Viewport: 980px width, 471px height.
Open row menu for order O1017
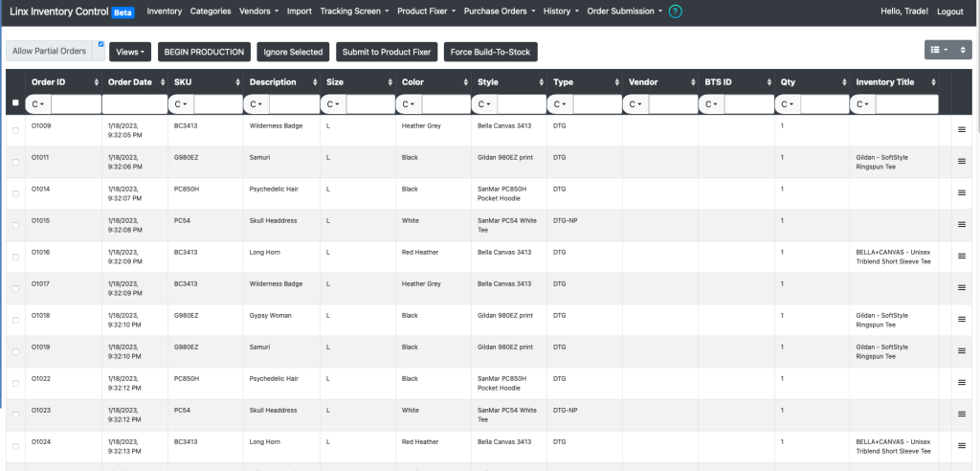point(961,288)
